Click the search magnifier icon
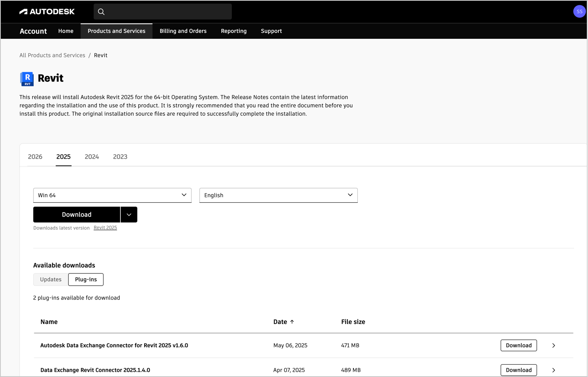This screenshot has height=377, width=588. pos(101,12)
